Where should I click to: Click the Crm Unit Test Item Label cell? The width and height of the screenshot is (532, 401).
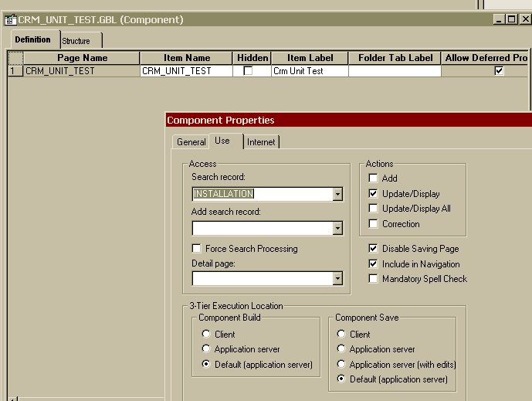[310, 71]
